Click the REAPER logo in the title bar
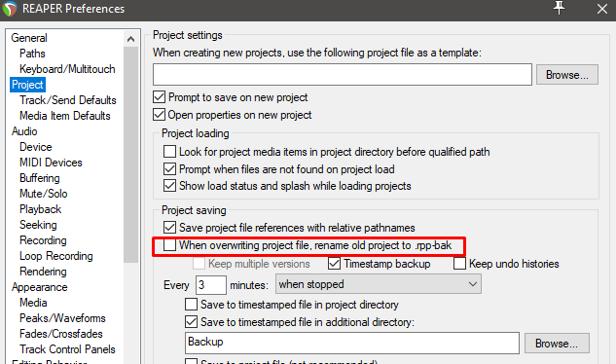This screenshot has width=616, height=364. click(x=10, y=9)
